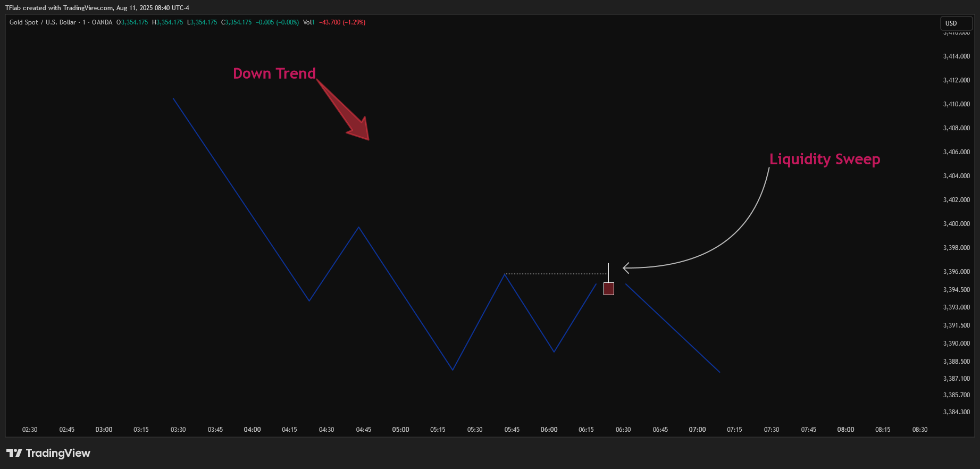Click the 06:45 time axis label
Screen dimensions: 980x469
click(660, 430)
